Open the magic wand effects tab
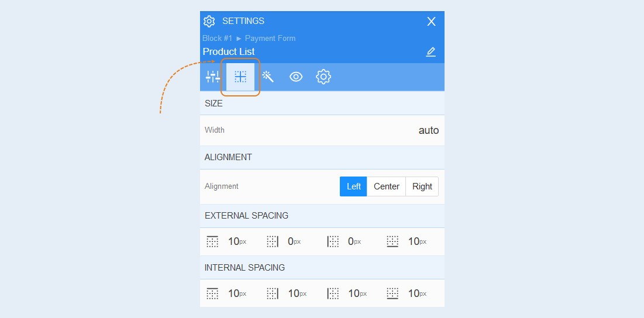This screenshot has height=318, width=644. tap(268, 77)
